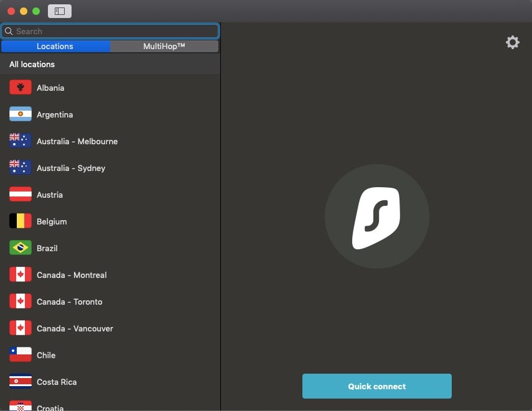Image resolution: width=532 pixels, height=411 pixels.
Task: Click the Austria flag icon
Action: pos(21,195)
